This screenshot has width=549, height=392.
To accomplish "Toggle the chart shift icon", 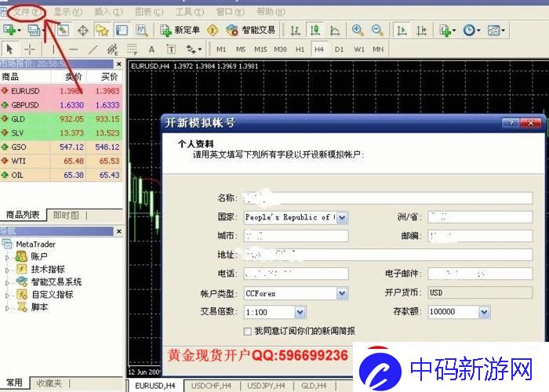I will [x=422, y=31].
